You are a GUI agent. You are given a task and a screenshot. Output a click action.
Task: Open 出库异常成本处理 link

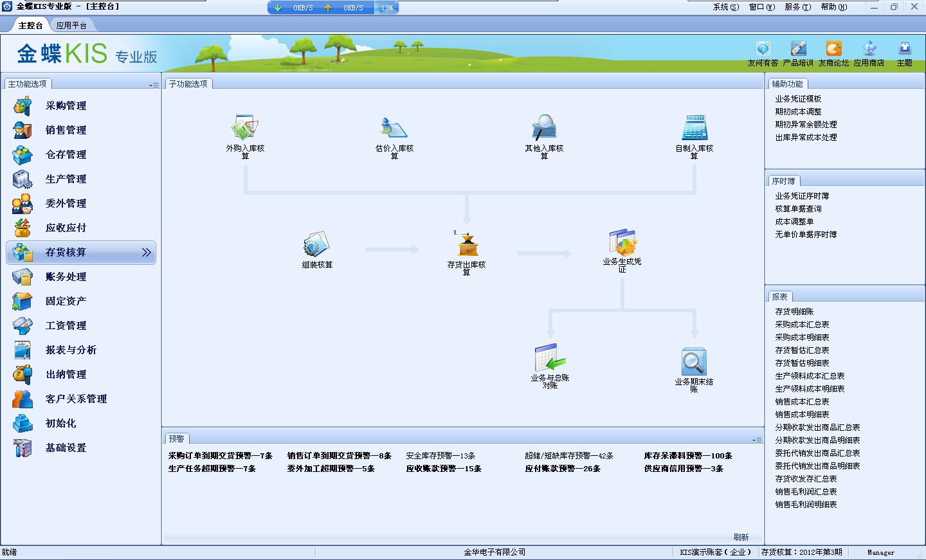pyautogui.click(x=806, y=138)
